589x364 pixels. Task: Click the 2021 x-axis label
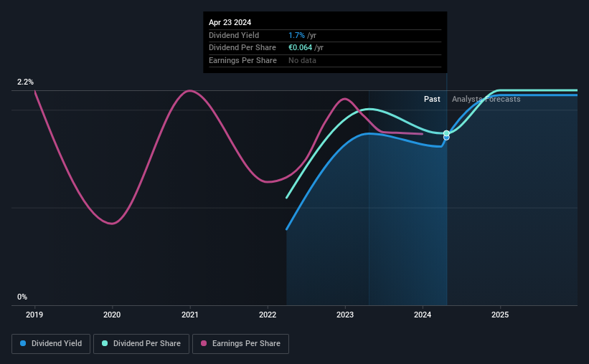point(189,315)
